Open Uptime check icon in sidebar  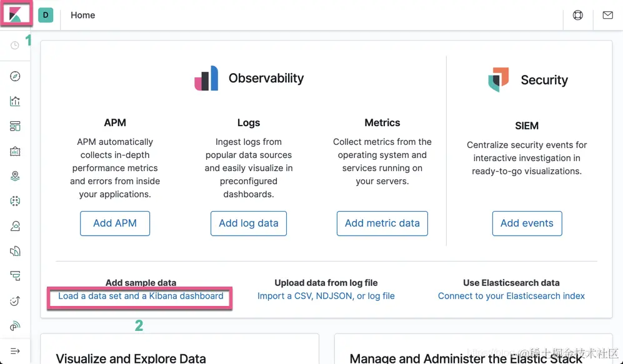coord(15,301)
